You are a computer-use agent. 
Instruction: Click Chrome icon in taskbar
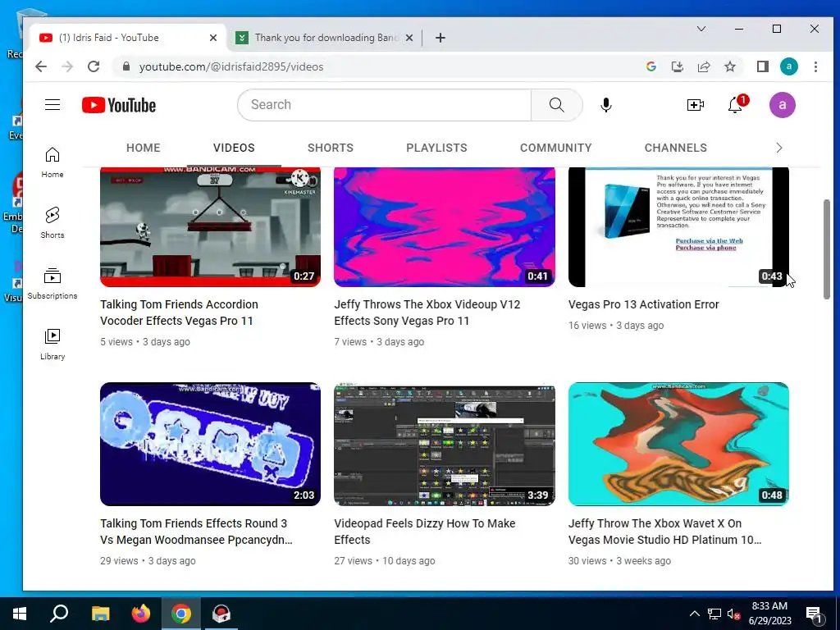pyautogui.click(x=181, y=614)
